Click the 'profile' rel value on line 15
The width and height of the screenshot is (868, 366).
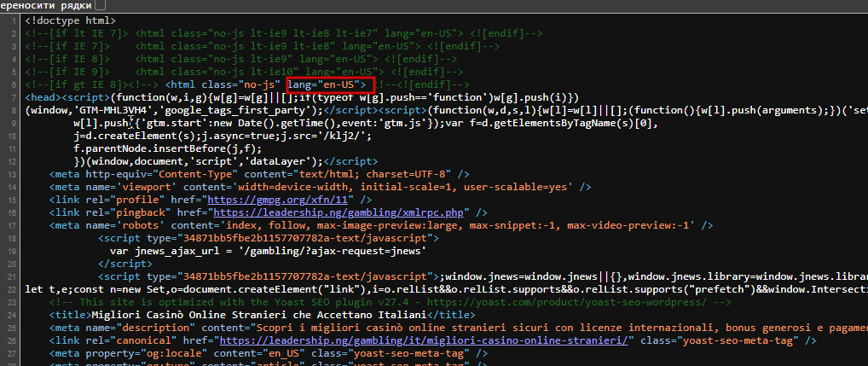138,200
